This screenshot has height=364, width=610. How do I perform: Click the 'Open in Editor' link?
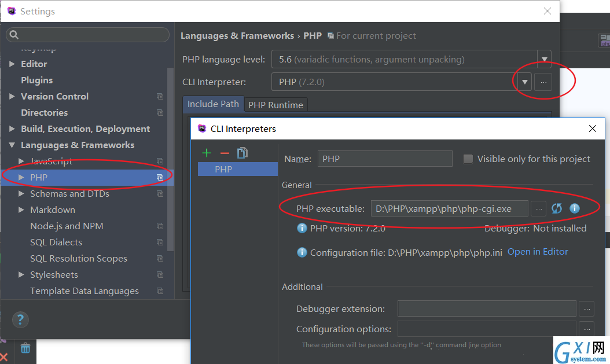point(538,252)
